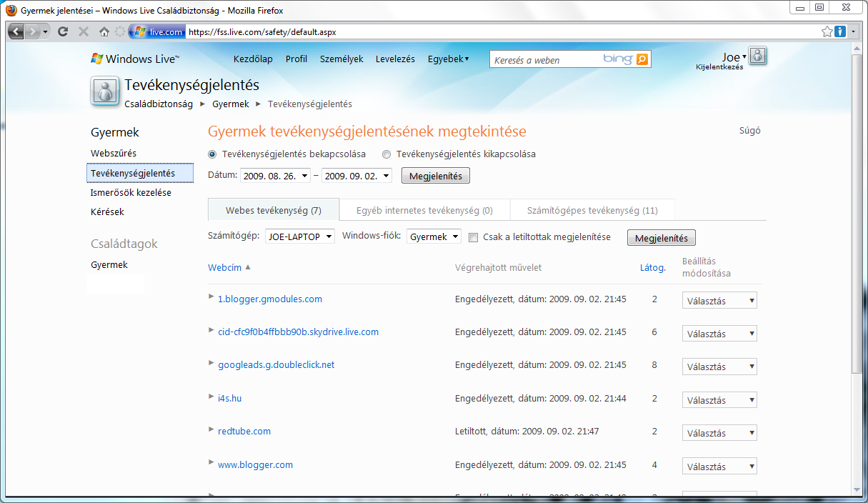868x503 pixels.
Task: Click Gyermek breadcrumb link
Action: point(231,104)
